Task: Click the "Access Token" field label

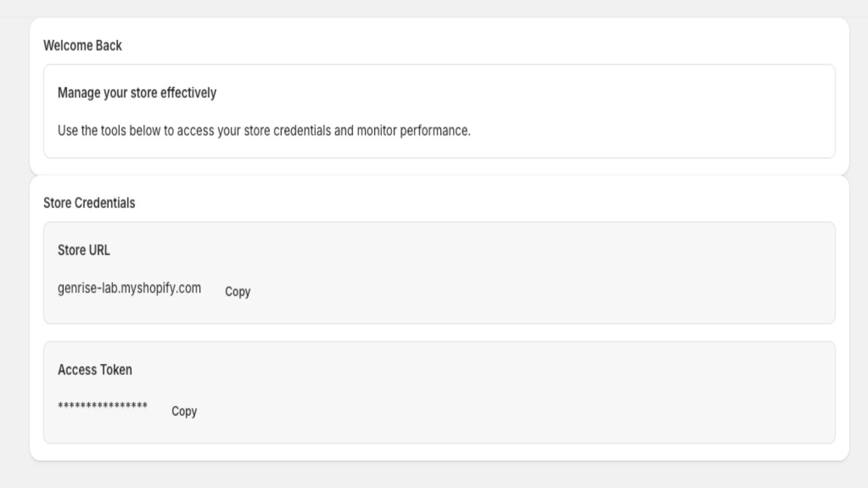Action: click(95, 370)
